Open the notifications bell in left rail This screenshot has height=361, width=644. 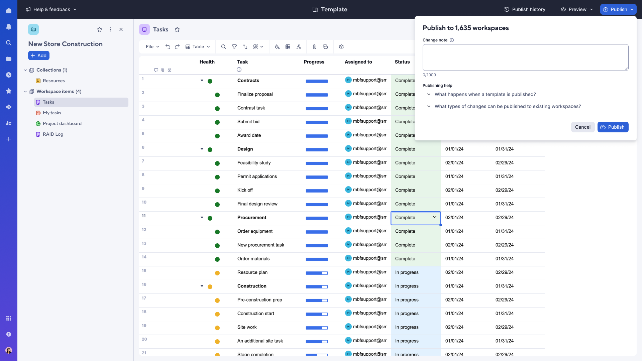(x=9, y=27)
